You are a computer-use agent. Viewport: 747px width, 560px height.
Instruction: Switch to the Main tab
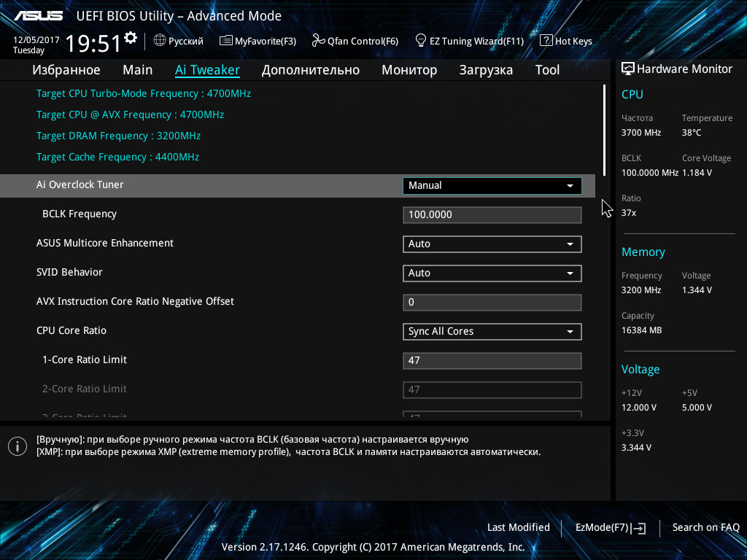[138, 70]
